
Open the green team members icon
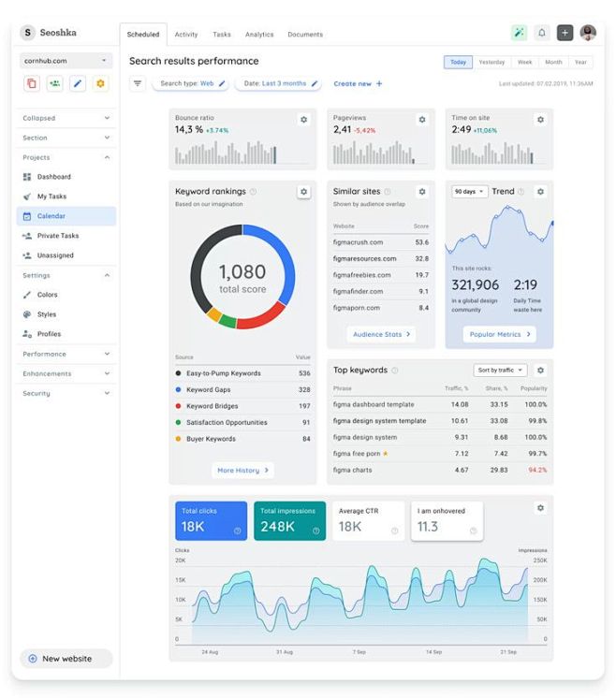coord(55,83)
